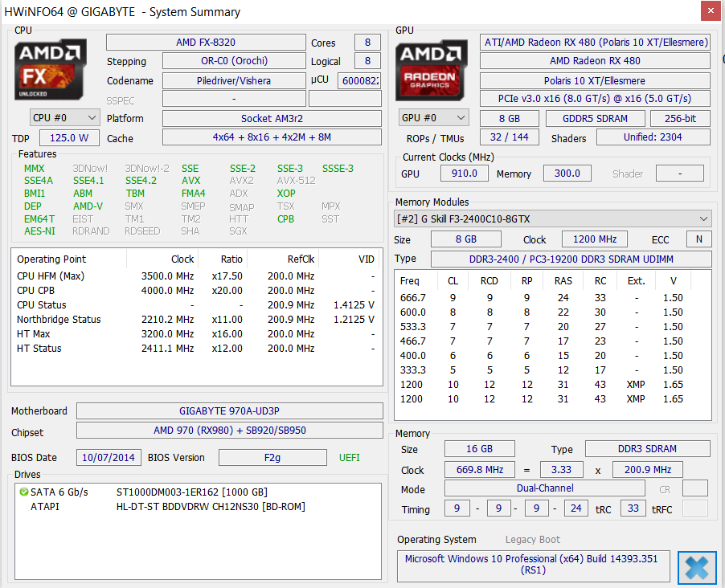The height and width of the screenshot is (588, 725).
Task: Click the green AMD-V feature label
Action: tap(88, 206)
